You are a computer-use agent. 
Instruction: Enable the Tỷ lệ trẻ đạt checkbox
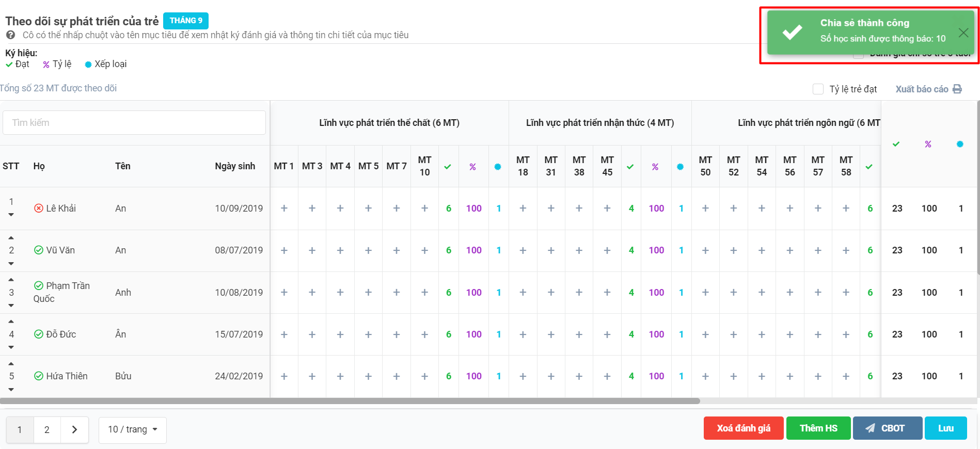(818, 89)
